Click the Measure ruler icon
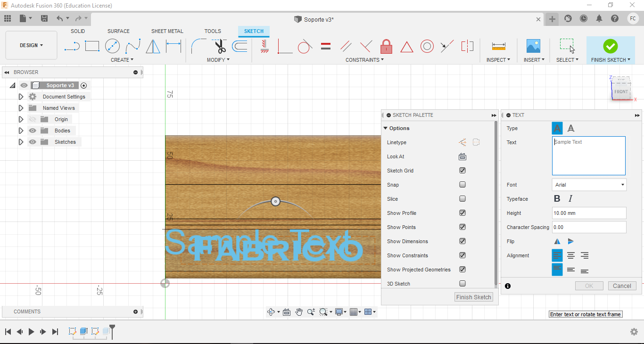 click(x=498, y=46)
